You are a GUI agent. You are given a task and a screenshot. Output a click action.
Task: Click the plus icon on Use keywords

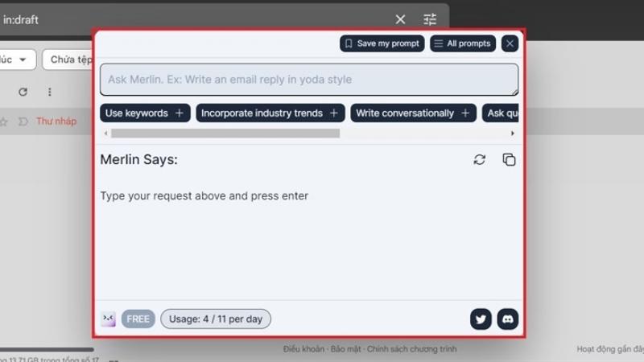pyautogui.click(x=179, y=113)
